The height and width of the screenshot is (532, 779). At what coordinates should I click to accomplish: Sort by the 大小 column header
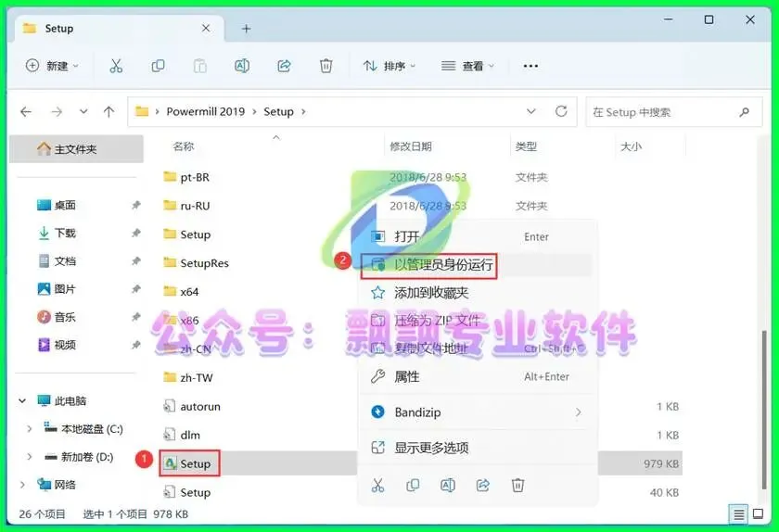tap(632, 146)
